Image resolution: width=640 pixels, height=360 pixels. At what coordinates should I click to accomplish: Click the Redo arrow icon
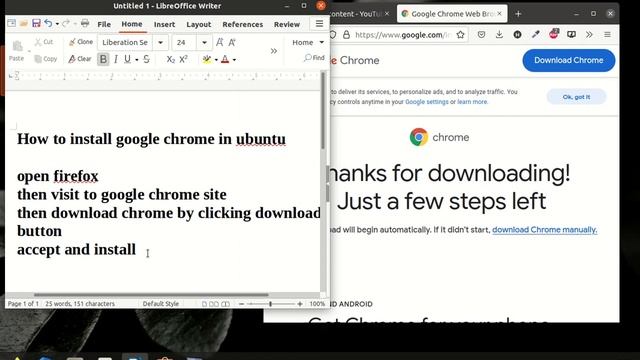coord(66,23)
